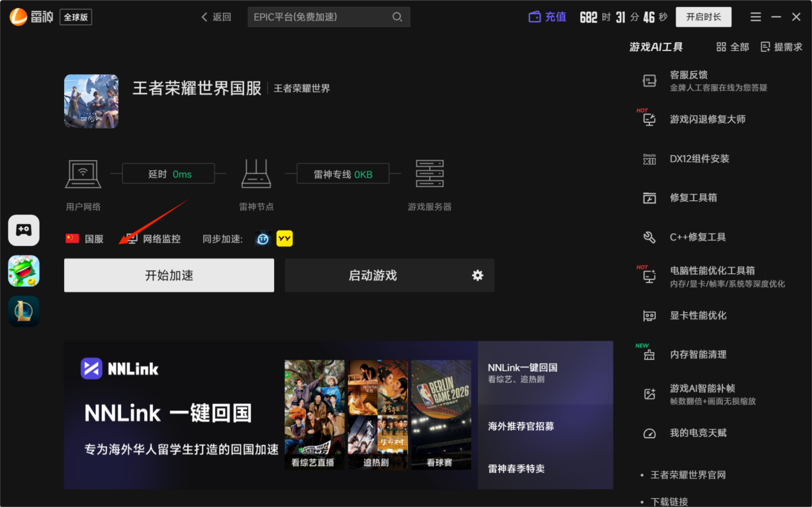Go back using the 返回 button
812x507 pixels.
point(216,17)
